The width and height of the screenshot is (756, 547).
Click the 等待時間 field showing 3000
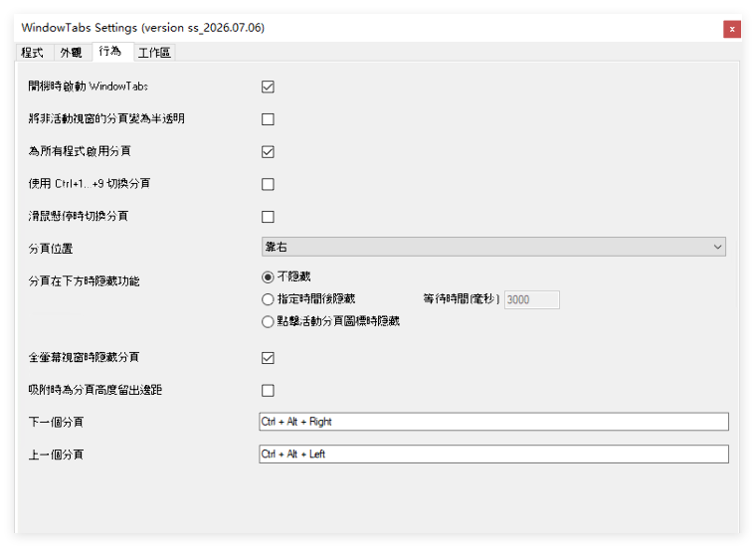tap(532, 299)
